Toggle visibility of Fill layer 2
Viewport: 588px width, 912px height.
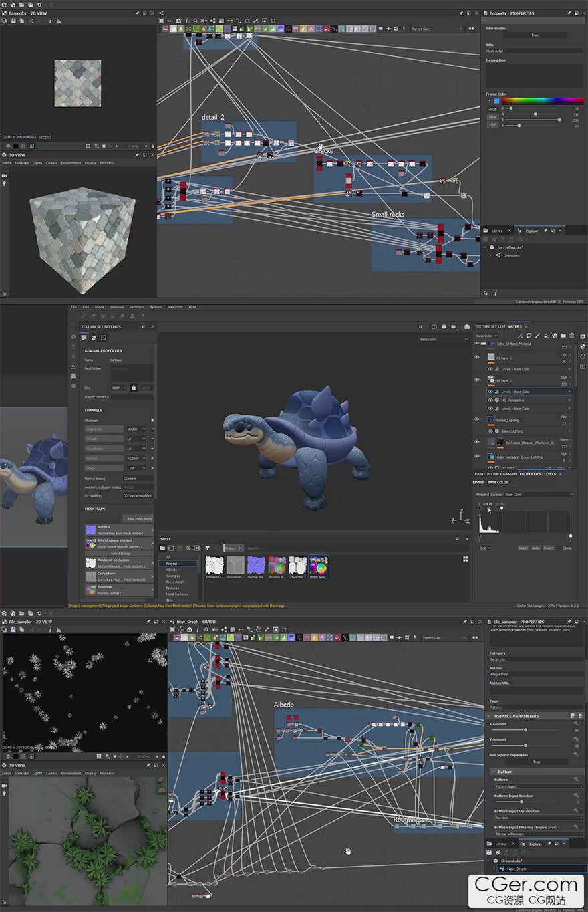click(477, 380)
